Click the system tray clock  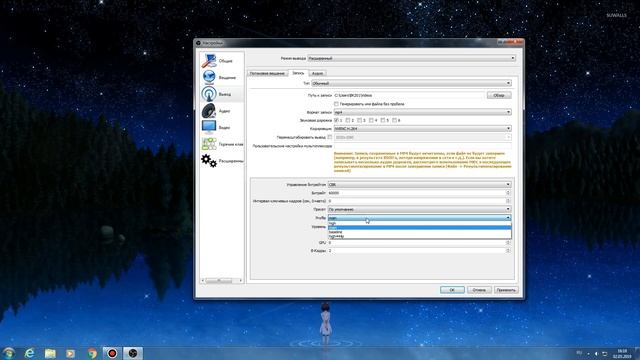click(x=622, y=353)
